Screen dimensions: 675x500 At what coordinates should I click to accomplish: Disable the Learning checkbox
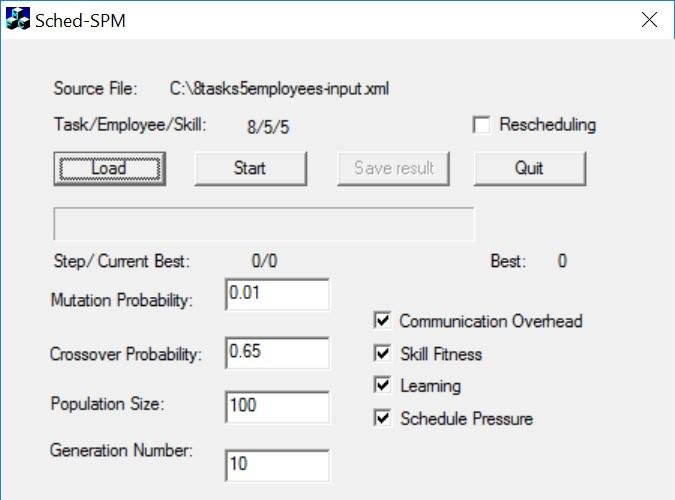click(x=382, y=385)
